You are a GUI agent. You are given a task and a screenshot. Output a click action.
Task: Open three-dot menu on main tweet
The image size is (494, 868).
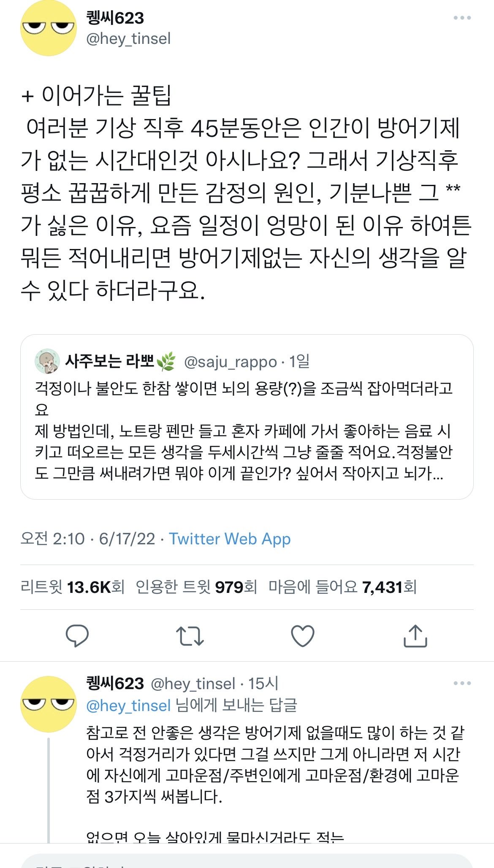pyautogui.click(x=462, y=18)
